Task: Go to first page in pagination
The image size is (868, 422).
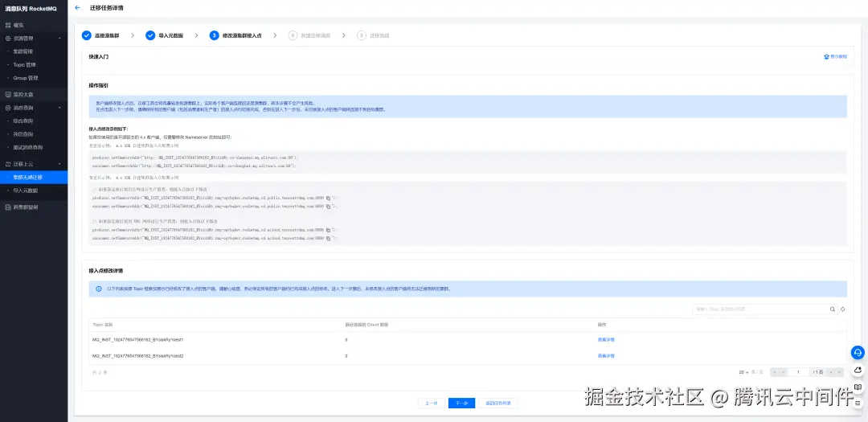Action: click(x=774, y=372)
